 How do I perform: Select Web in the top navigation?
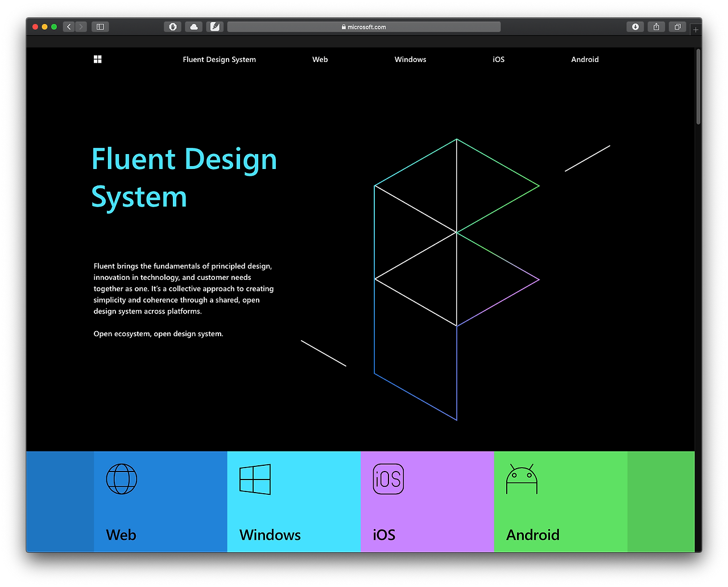pos(320,59)
